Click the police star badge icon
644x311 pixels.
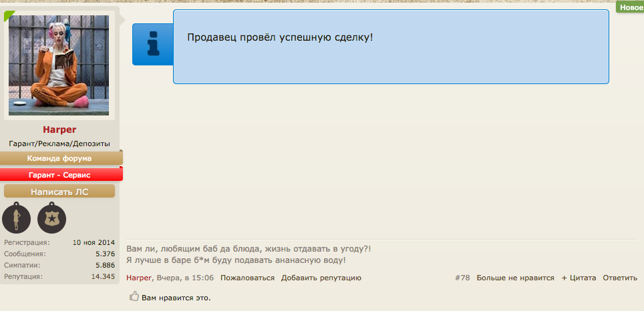click(51, 218)
